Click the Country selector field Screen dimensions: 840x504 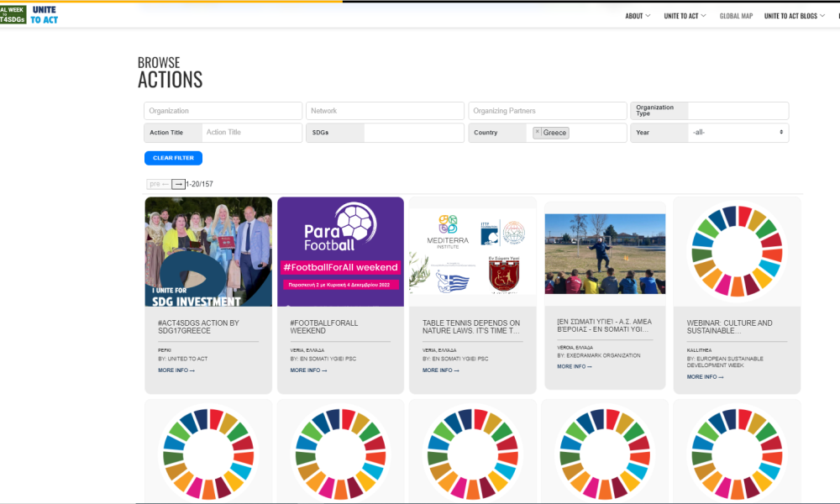[x=576, y=132]
